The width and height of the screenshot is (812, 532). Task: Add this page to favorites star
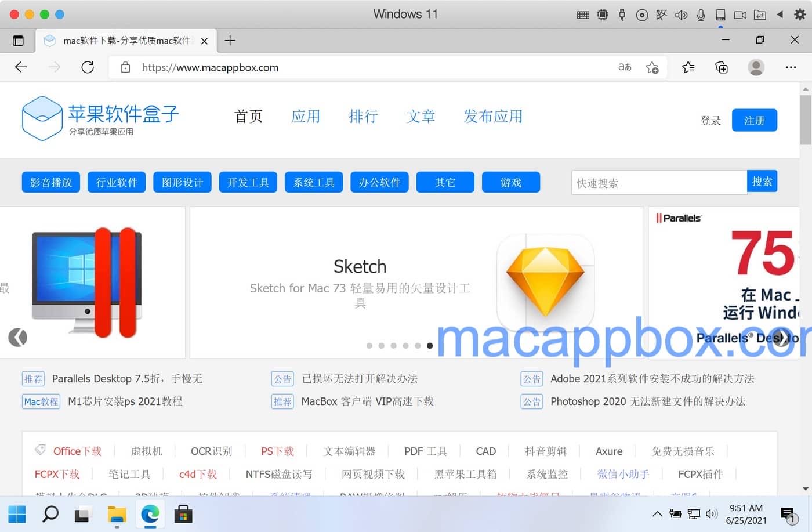tap(652, 68)
